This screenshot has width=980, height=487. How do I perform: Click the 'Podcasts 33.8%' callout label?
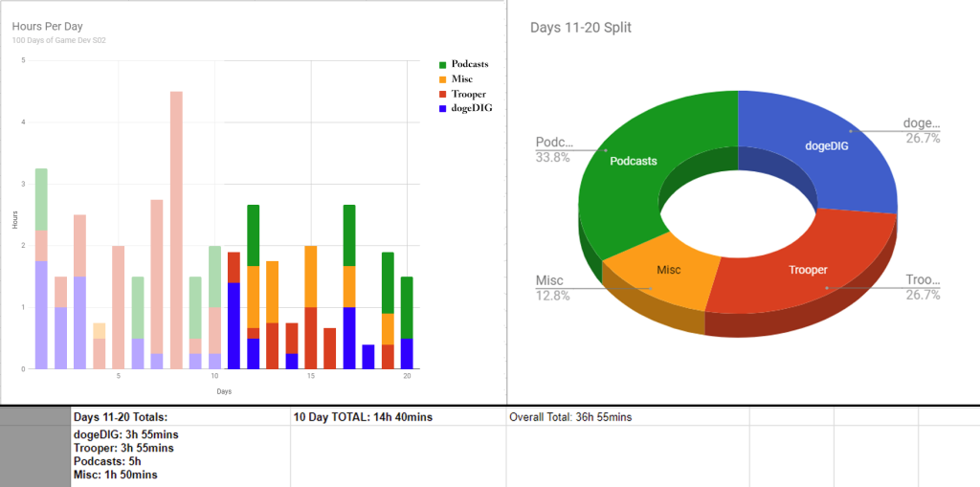coord(554,150)
